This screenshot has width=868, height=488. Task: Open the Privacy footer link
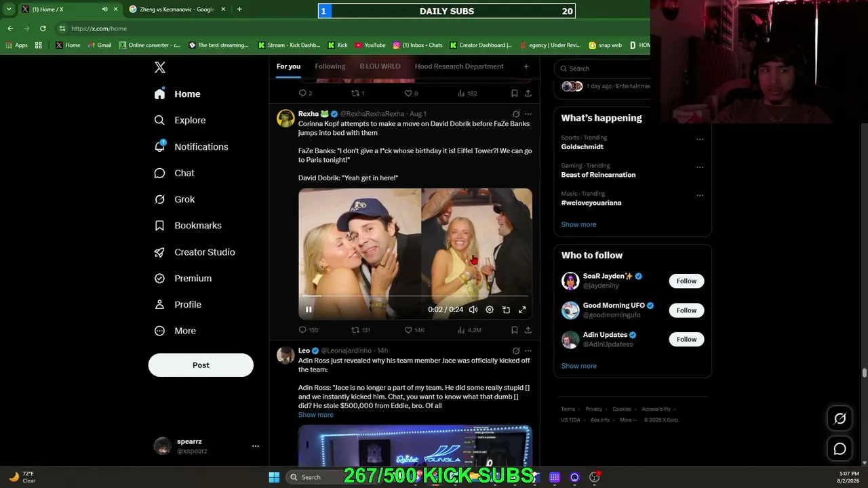(x=593, y=409)
